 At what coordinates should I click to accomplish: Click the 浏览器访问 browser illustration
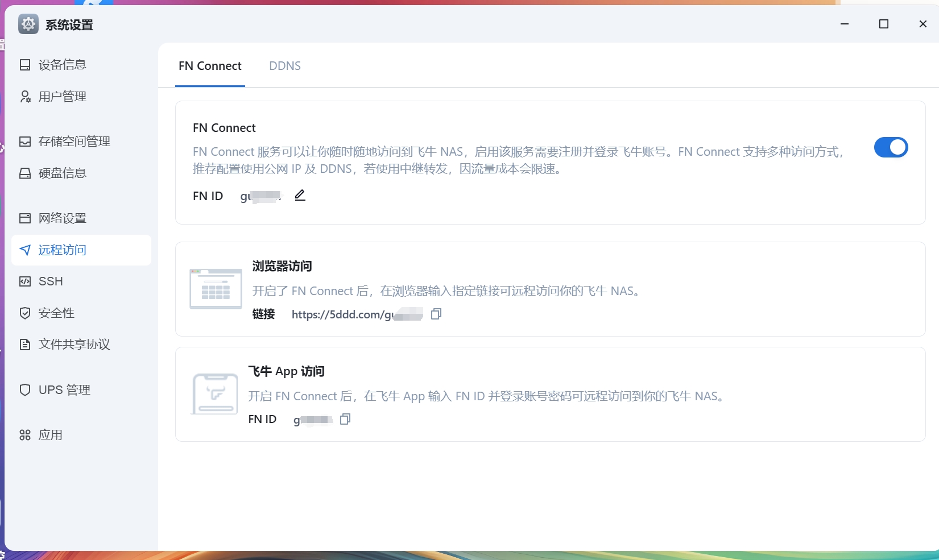216,289
